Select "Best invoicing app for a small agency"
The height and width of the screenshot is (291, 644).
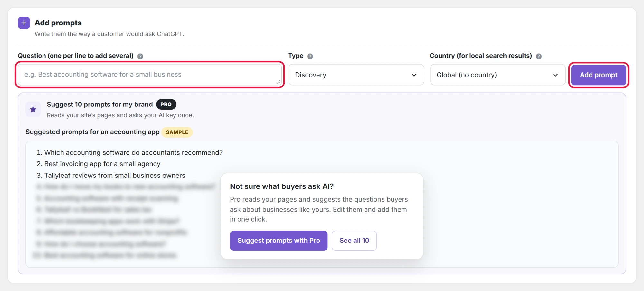point(102,164)
